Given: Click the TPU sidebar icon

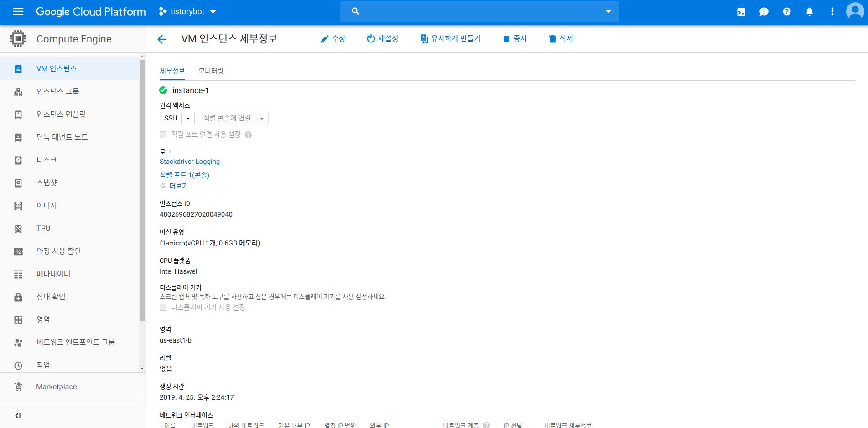Looking at the screenshot, I should point(18,229).
